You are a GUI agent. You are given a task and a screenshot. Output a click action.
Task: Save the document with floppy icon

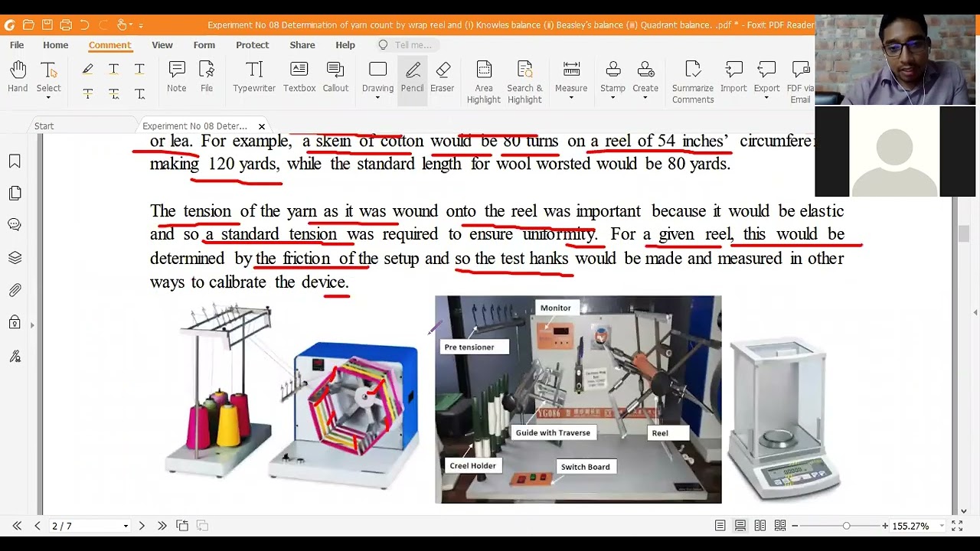tap(47, 25)
